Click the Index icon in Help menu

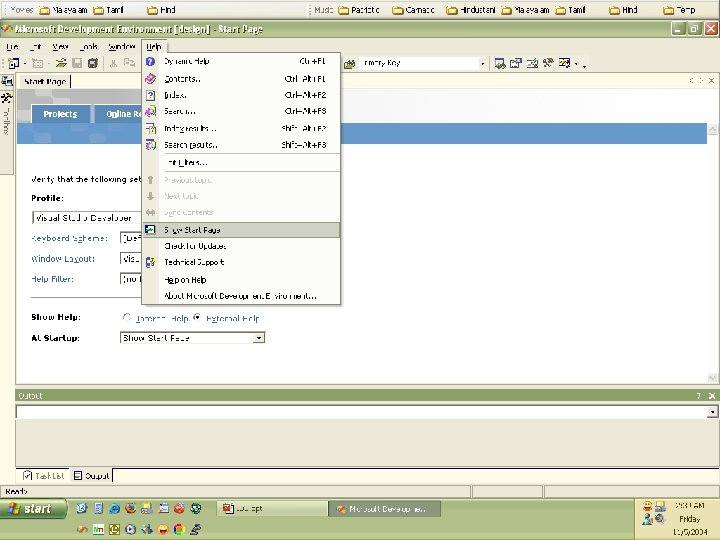coord(150,95)
